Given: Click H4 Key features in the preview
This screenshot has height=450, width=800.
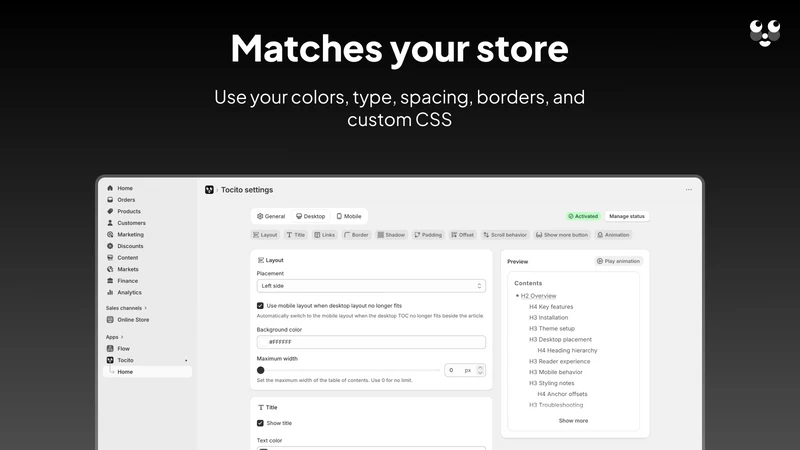Looking at the screenshot, I should tap(551, 307).
